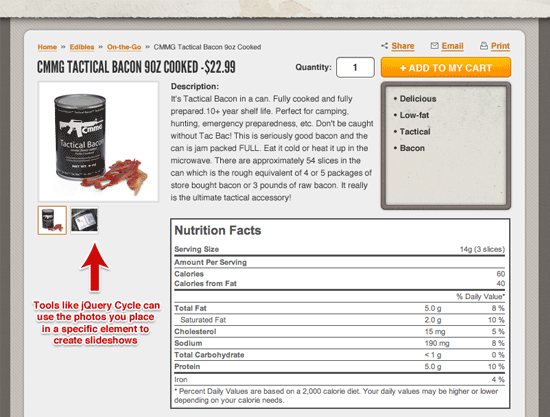Click the Iron row label
The image size is (550, 417).
[x=181, y=379]
